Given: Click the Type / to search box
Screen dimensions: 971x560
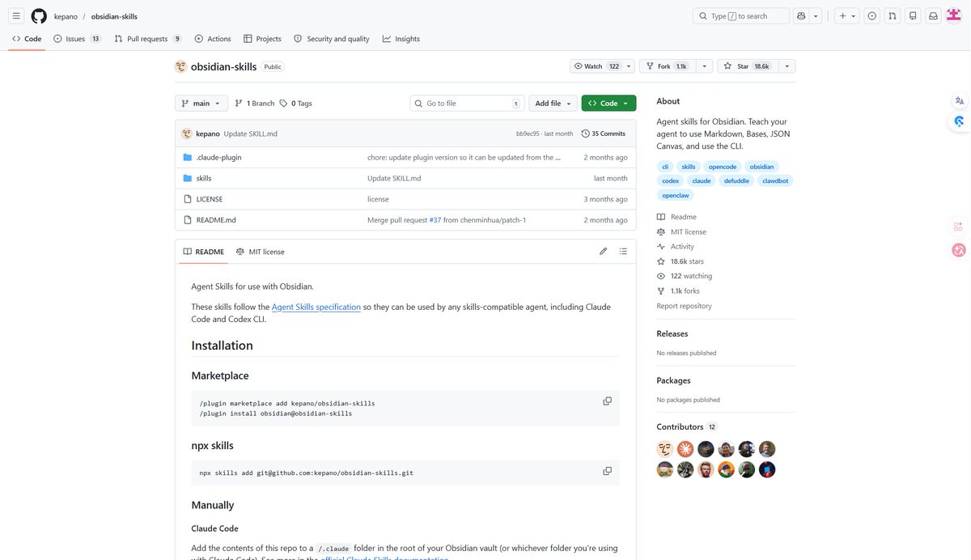Looking at the screenshot, I should pyautogui.click(x=741, y=16).
